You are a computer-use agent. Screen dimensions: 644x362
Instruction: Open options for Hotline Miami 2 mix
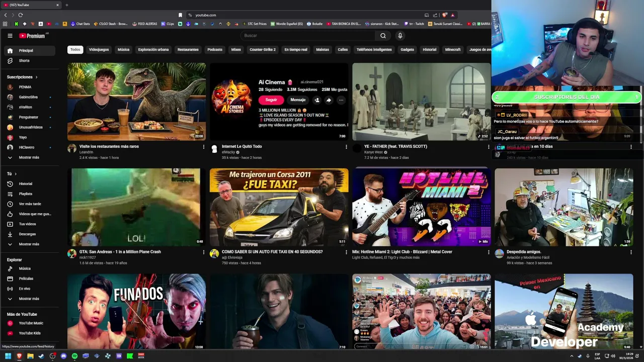pyautogui.click(x=488, y=252)
